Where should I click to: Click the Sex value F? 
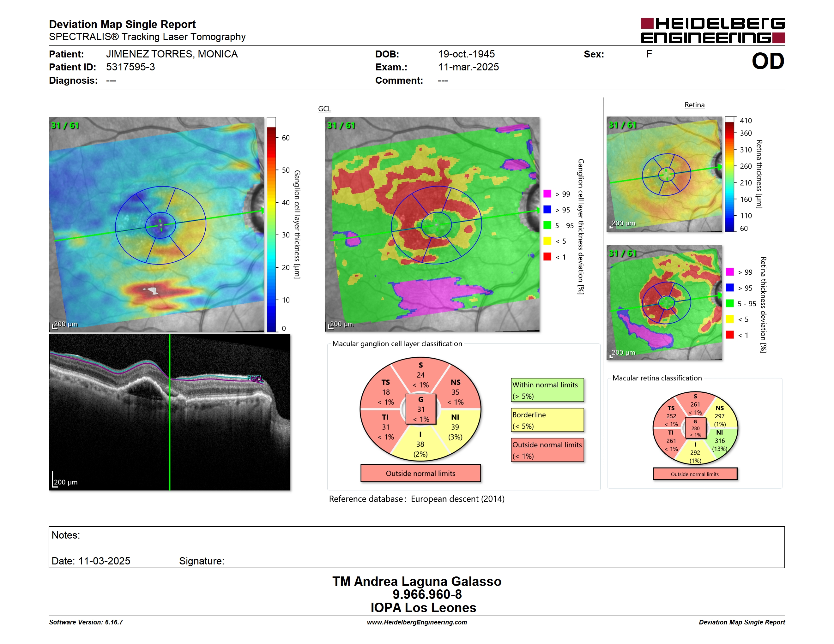tap(649, 54)
